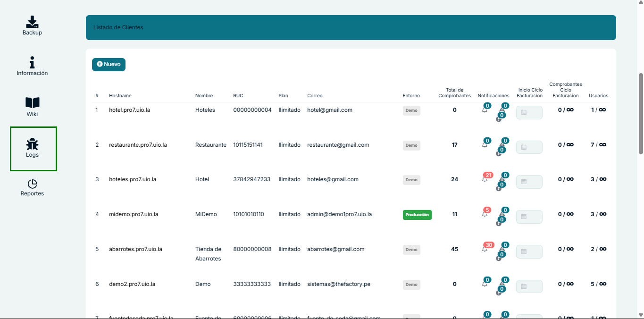Viewport: 644px width, 319px height.
Task: Click hostname restaurante.pro7.uio.la
Action: tap(138, 145)
